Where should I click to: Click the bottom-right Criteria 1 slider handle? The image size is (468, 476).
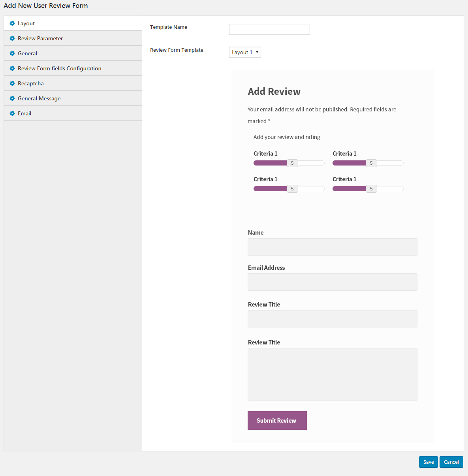[x=371, y=189]
